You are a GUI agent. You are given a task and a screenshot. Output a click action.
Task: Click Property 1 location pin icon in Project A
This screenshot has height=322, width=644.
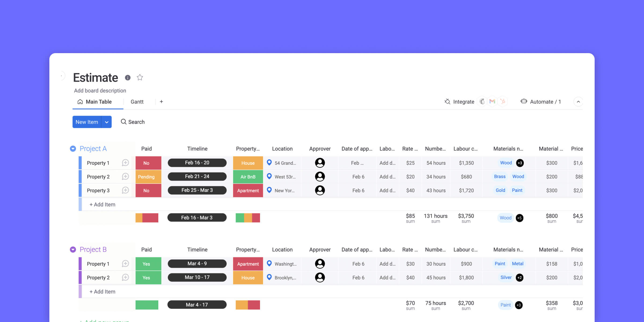coord(269,163)
